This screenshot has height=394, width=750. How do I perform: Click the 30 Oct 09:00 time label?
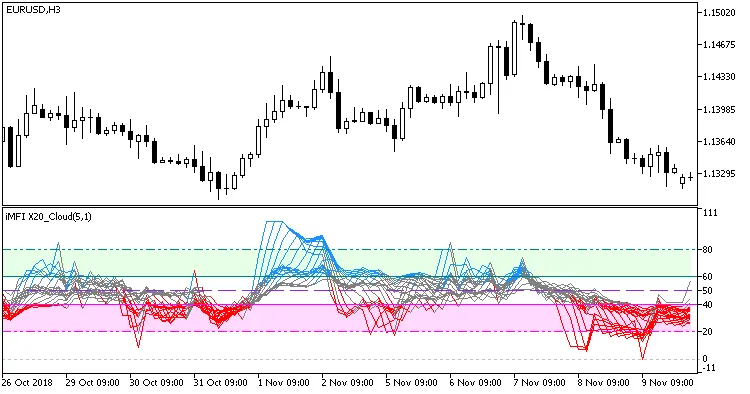click(156, 383)
